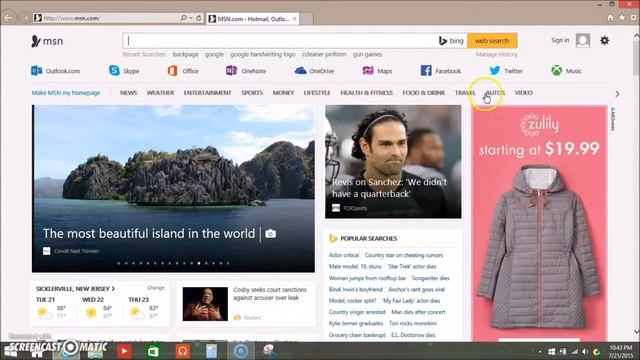Open address bar search dropdown arrow

191,18
